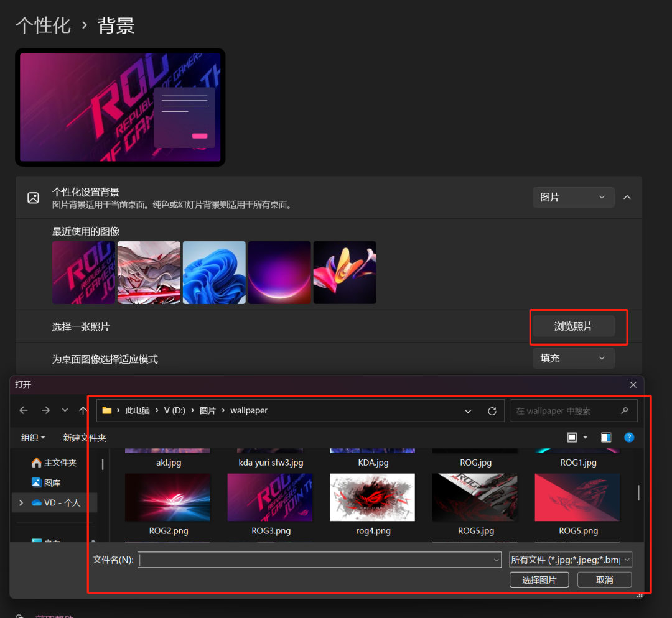Expand the address bar history dropdown
The width and height of the screenshot is (672, 618).
(468, 411)
